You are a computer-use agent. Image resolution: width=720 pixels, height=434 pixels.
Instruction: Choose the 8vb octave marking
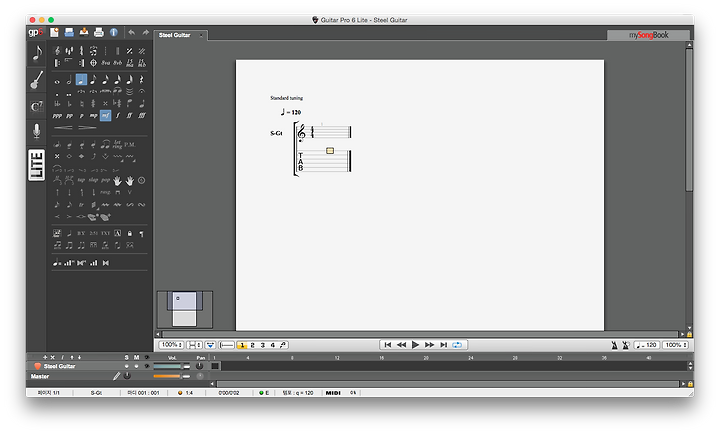point(118,63)
